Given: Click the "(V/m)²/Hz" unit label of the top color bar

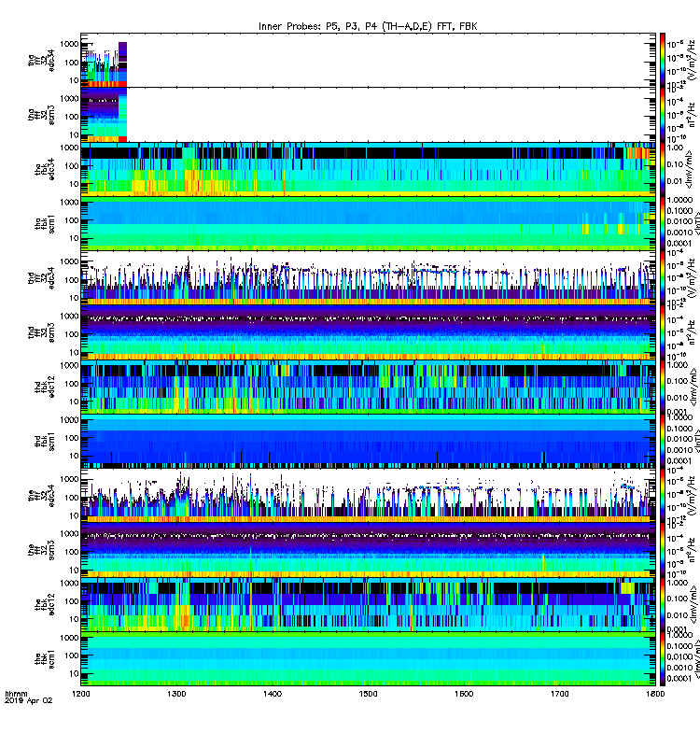Looking at the screenshot, I should (692, 61).
